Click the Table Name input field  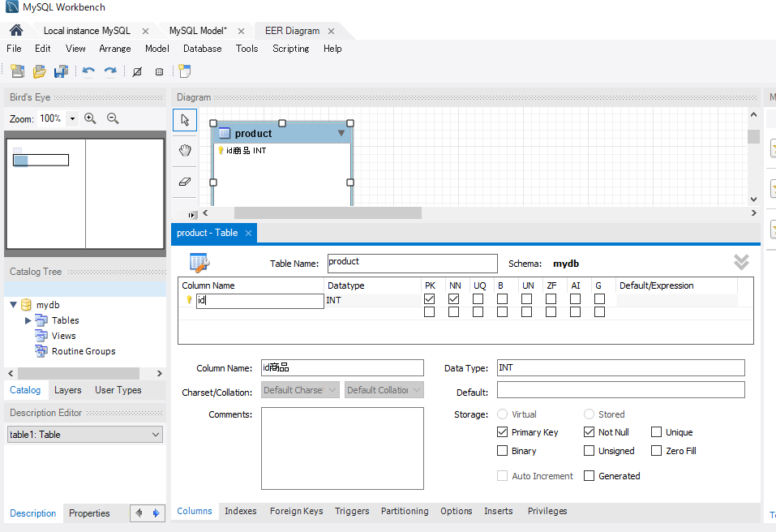pos(412,263)
